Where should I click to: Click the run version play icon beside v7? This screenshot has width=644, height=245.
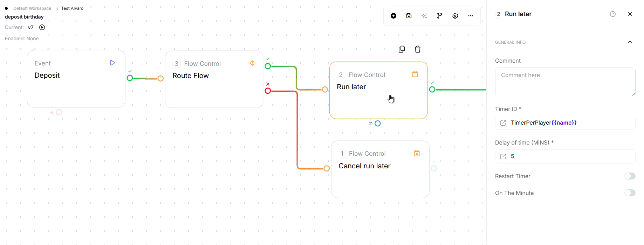click(42, 27)
